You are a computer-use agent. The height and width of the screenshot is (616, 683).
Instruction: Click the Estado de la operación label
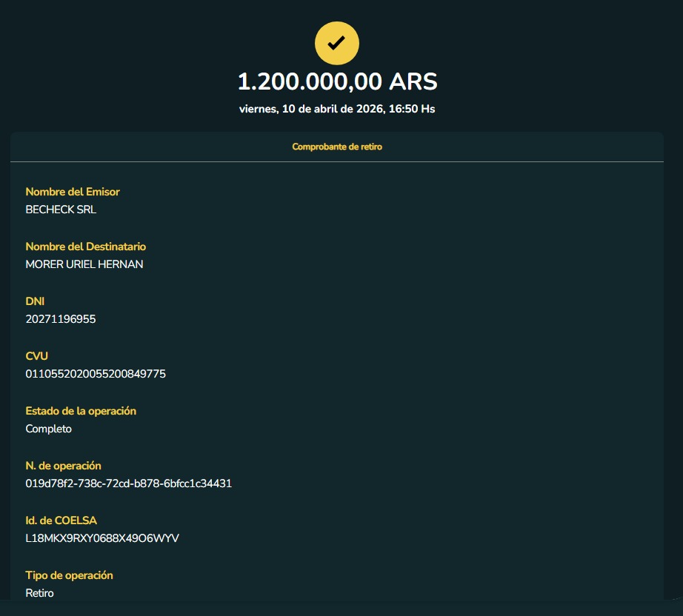tap(81, 411)
